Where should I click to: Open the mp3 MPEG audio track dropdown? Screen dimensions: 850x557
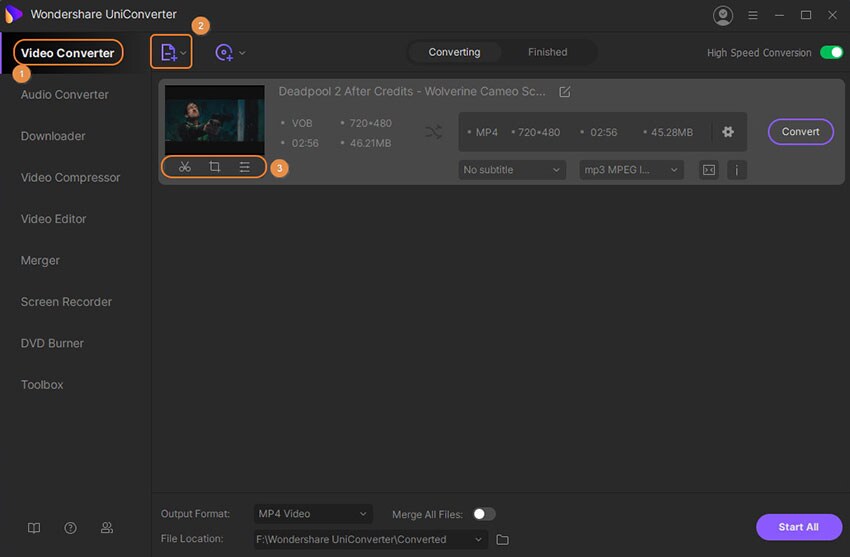[x=632, y=170]
